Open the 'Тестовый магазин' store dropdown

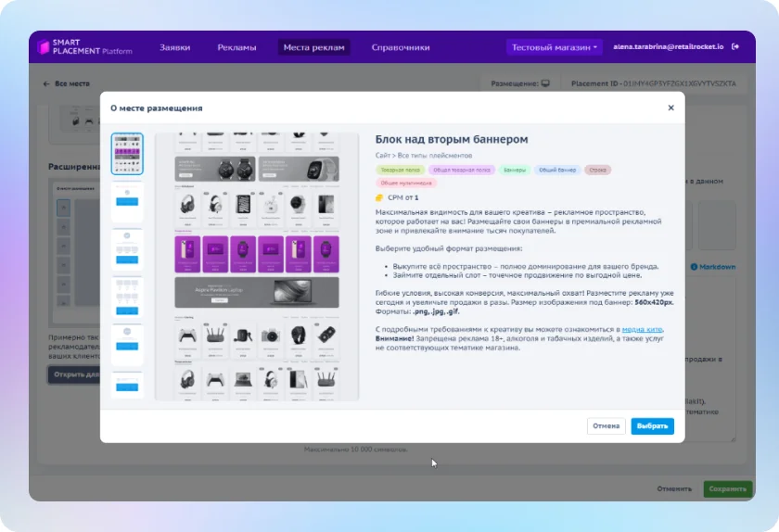[x=556, y=46]
